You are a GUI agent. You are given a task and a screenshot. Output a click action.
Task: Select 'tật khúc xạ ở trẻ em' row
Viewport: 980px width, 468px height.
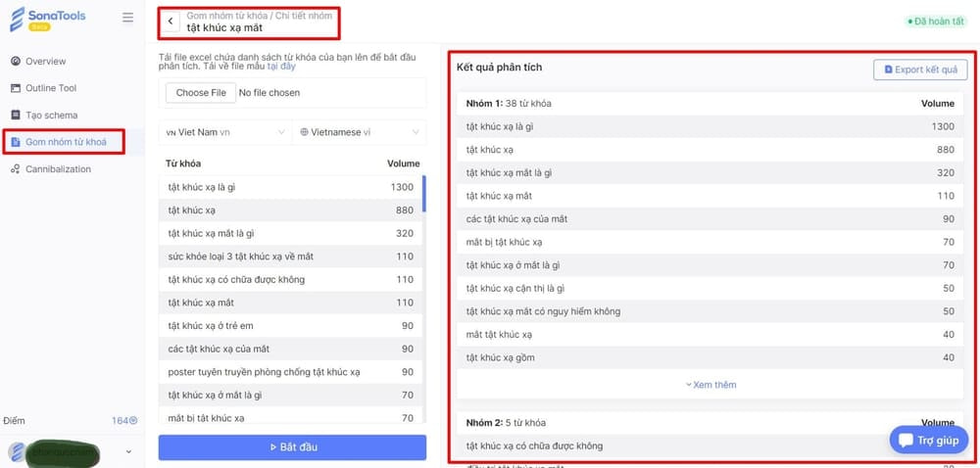(x=291, y=326)
